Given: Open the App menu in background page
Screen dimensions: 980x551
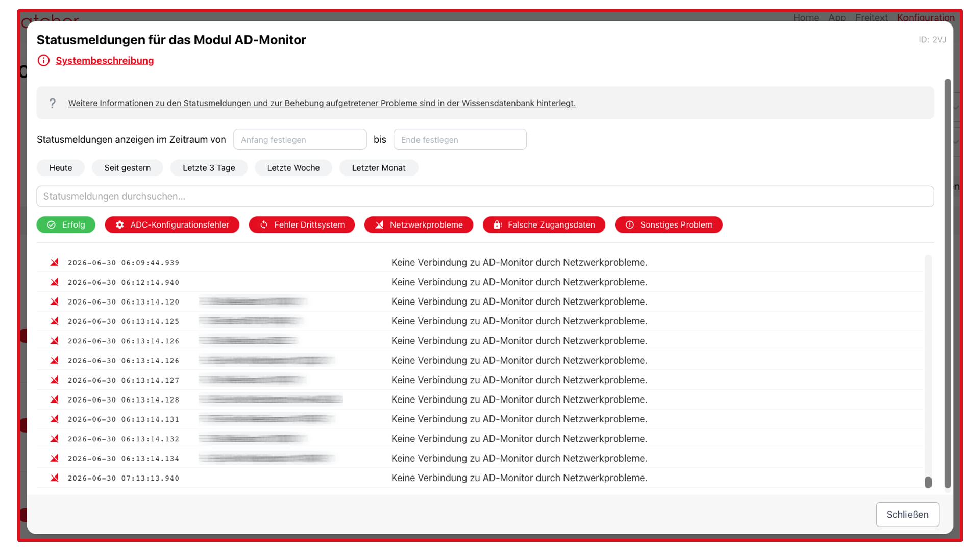Looking at the screenshot, I should (x=837, y=17).
